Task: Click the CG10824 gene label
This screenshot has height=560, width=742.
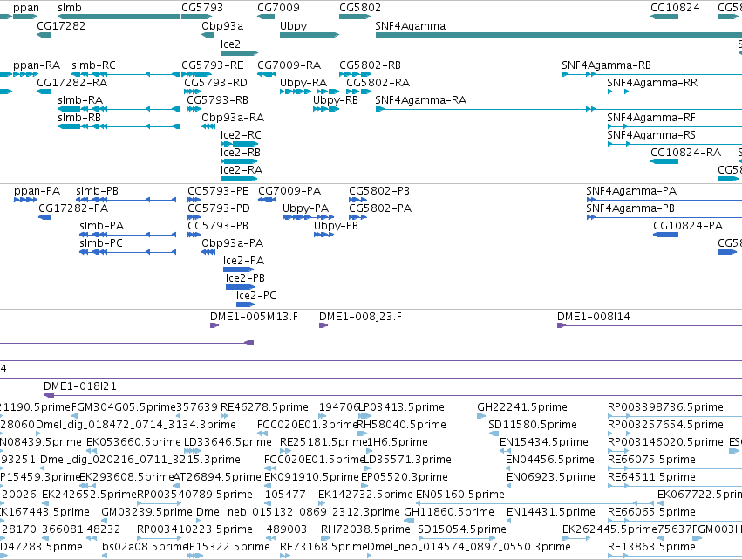Action: click(675, 8)
